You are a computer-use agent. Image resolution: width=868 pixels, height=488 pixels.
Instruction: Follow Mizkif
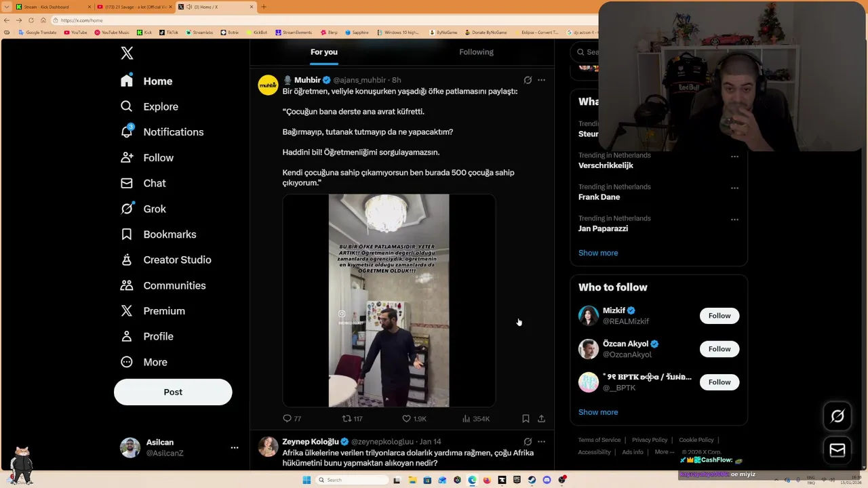point(719,316)
